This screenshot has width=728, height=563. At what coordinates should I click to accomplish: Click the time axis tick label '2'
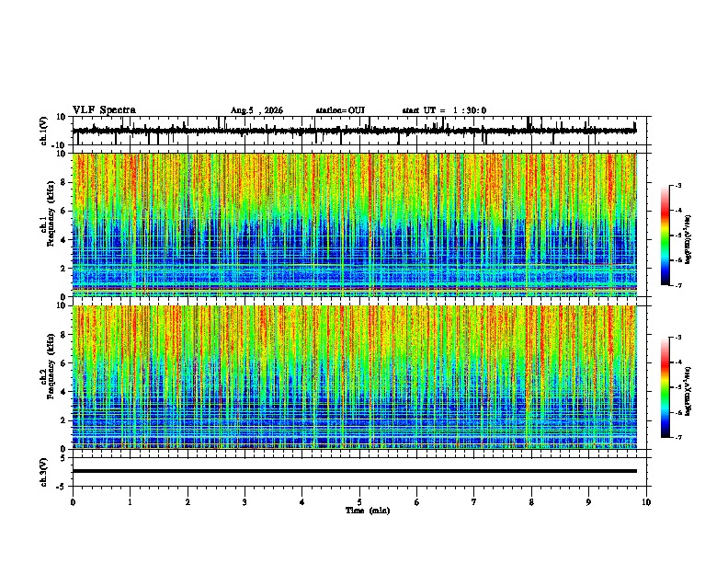pyautogui.click(x=188, y=502)
